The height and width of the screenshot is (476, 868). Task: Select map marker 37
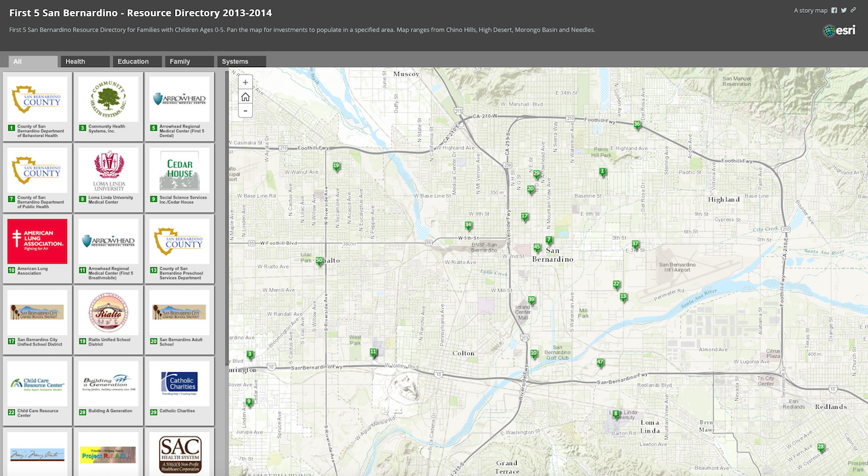(635, 245)
